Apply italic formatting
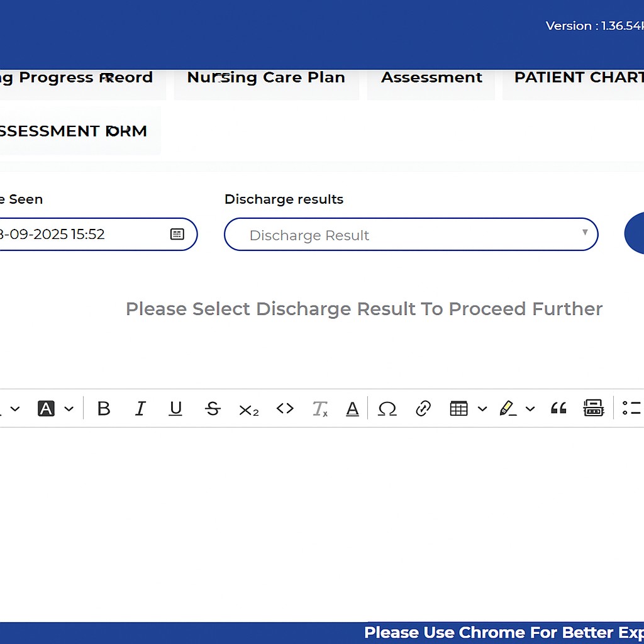The image size is (644, 644). tap(140, 409)
